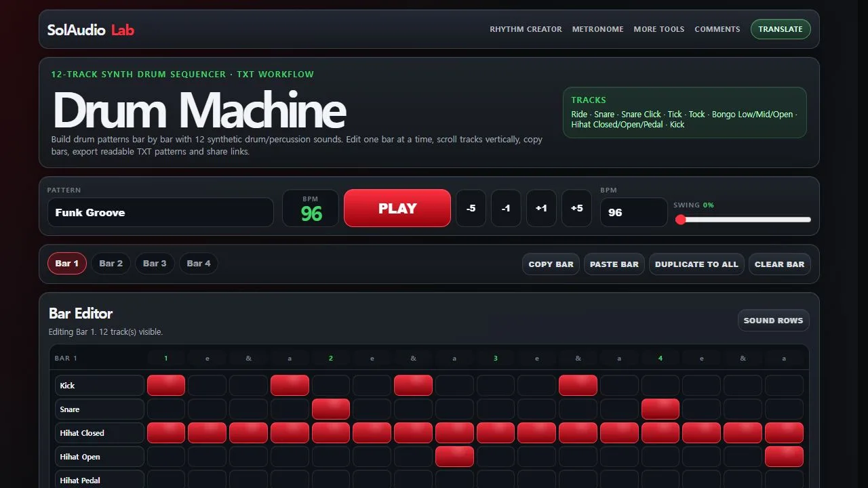Image resolution: width=868 pixels, height=488 pixels.
Task: Click the Kick track label
Action: click(100, 386)
